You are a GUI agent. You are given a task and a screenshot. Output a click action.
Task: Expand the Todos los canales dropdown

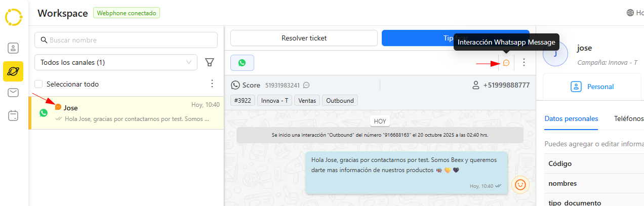tap(116, 63)
